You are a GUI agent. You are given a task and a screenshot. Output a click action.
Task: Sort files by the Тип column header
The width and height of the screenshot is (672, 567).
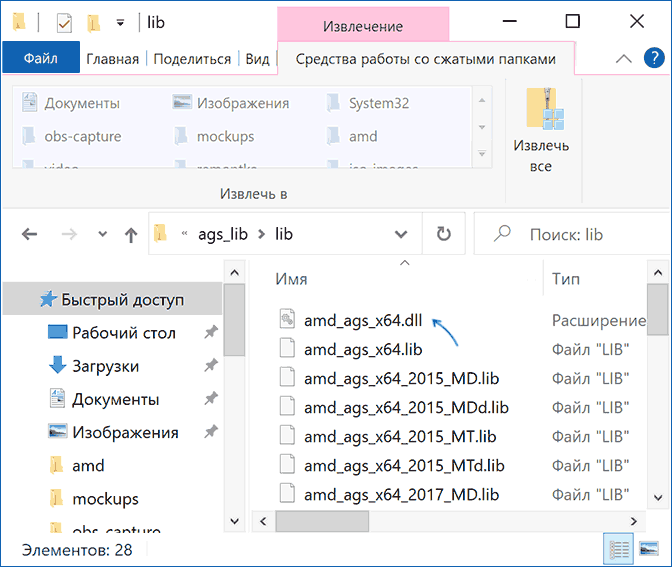tap(566, 279)
